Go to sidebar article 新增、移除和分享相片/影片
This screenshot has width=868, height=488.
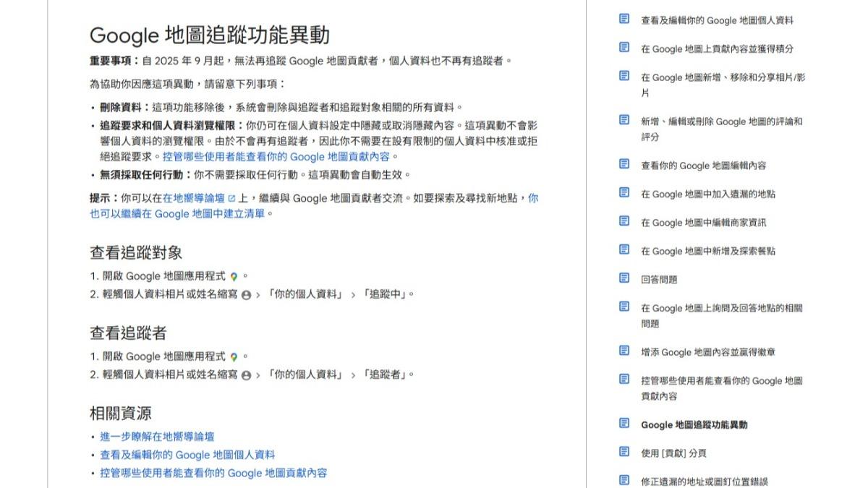tap(723, 85)
